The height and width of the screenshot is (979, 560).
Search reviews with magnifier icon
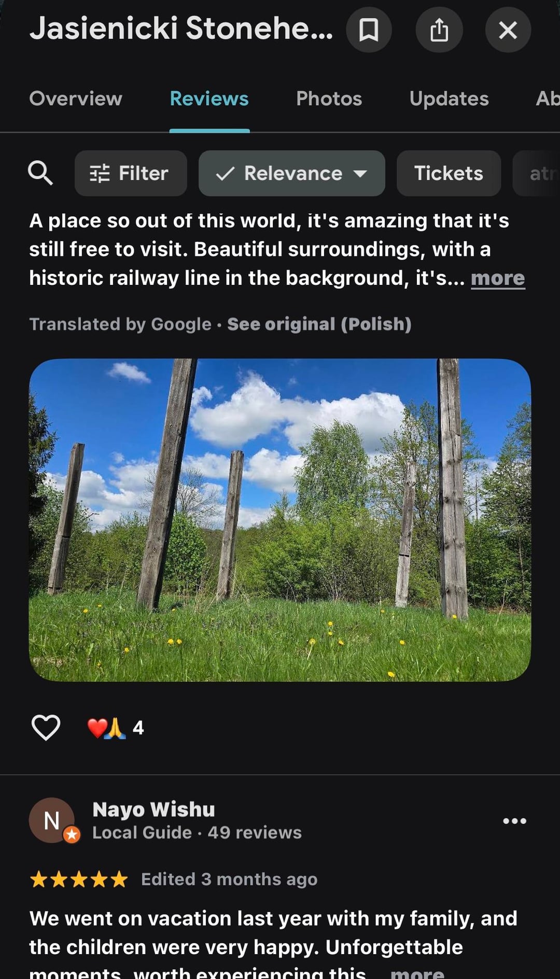[40, 173]
